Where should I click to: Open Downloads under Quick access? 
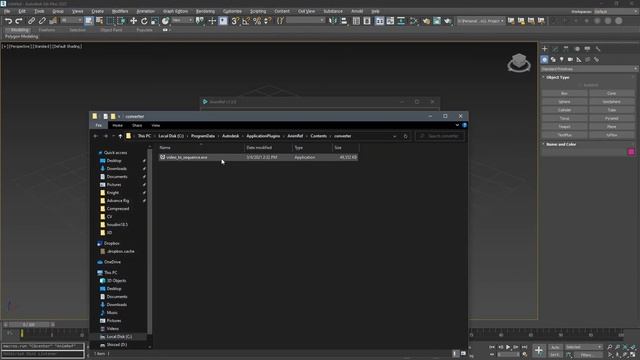(x=117, y=169)
